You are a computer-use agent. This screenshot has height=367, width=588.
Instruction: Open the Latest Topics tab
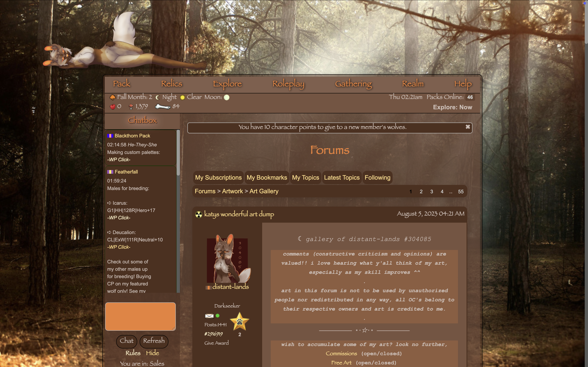pyautogui.click(x=342, y=178)
